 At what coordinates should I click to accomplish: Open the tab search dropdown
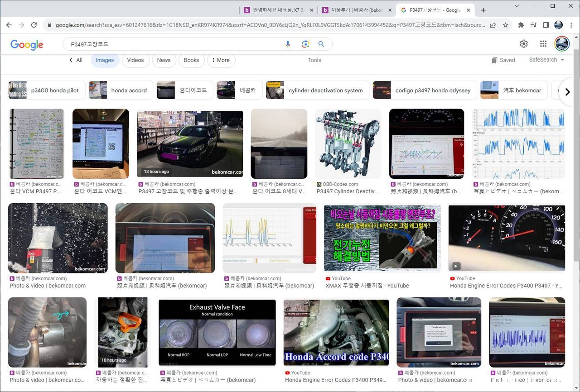(x=517, y=6)
